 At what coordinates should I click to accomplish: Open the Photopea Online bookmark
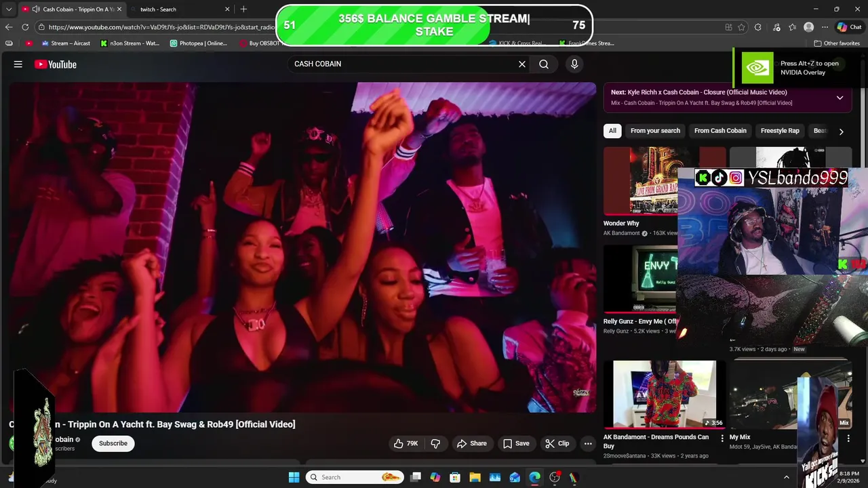click(199, 43)
